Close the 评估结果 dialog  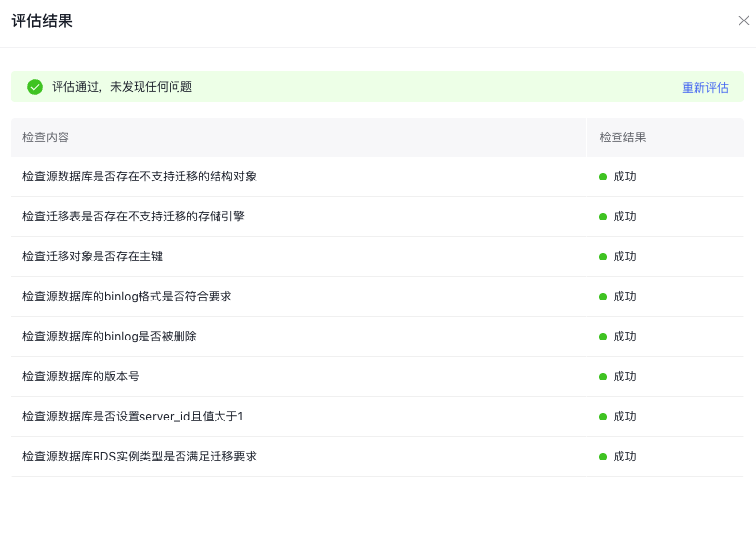(744, 20)
